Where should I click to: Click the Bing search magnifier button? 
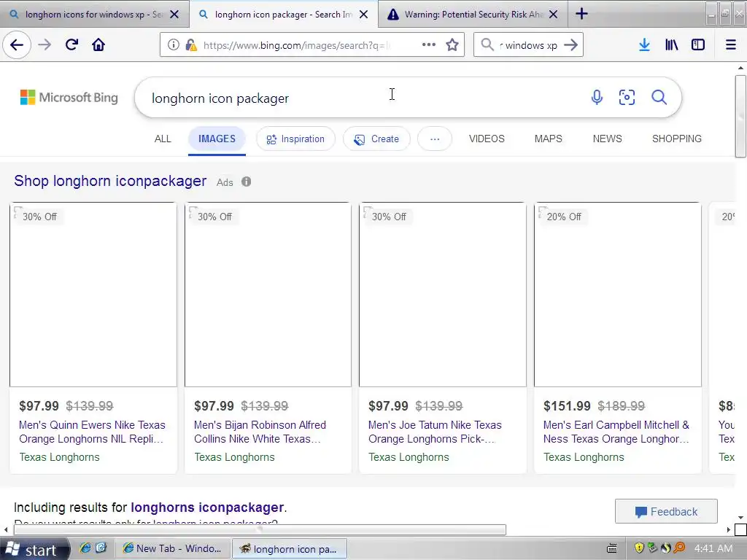pyautogui.click(x=659, y=98)
